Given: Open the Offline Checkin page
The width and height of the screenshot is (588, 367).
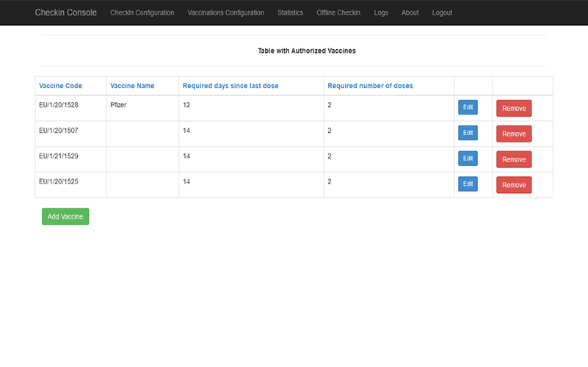Looking at the screenshot, I should click(338, 12).
